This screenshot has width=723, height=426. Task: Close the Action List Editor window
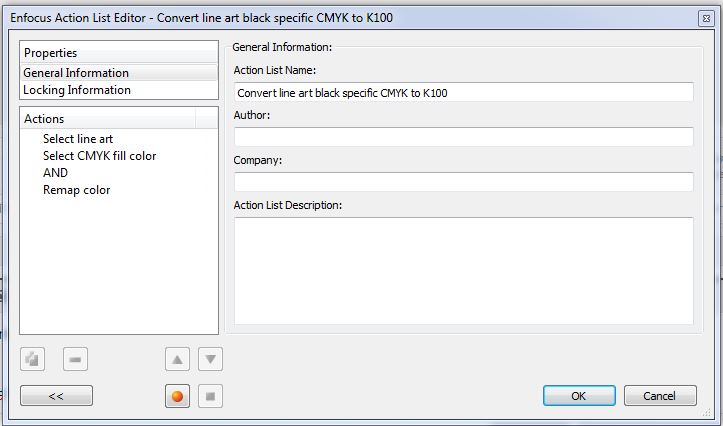pos(706,18)
